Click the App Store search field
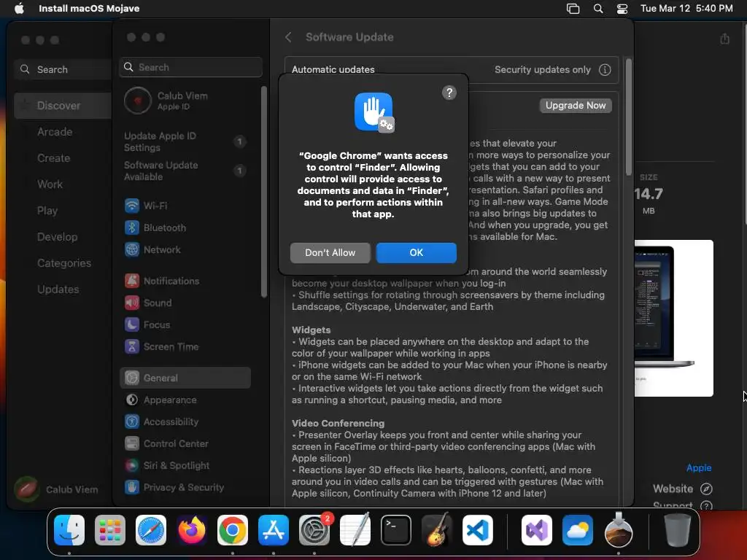 [x=63, y=69]
